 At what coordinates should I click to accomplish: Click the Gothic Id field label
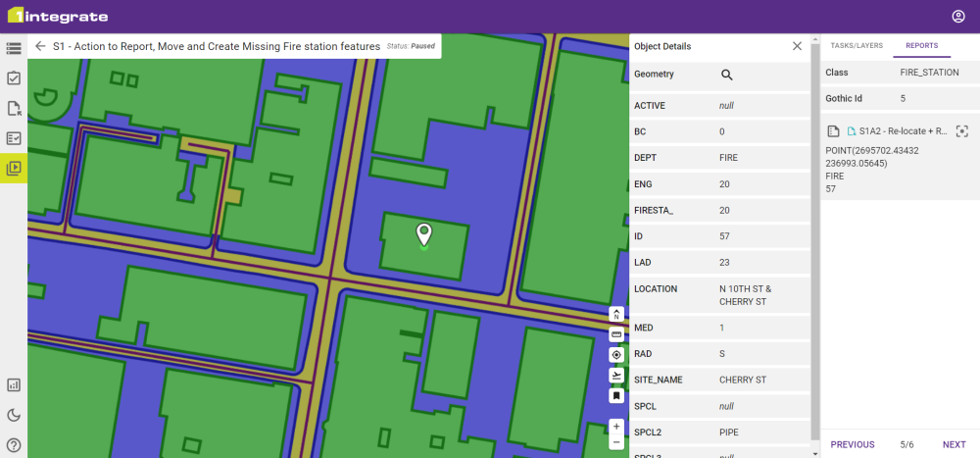pos(843,98)
